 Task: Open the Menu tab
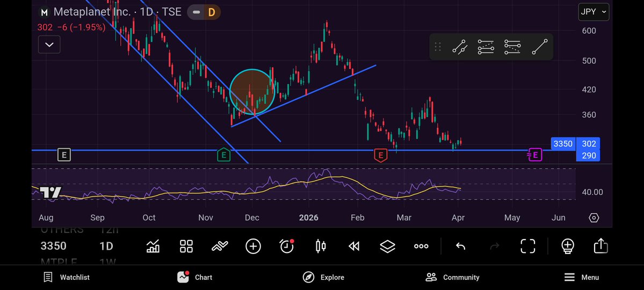point(581,277)
